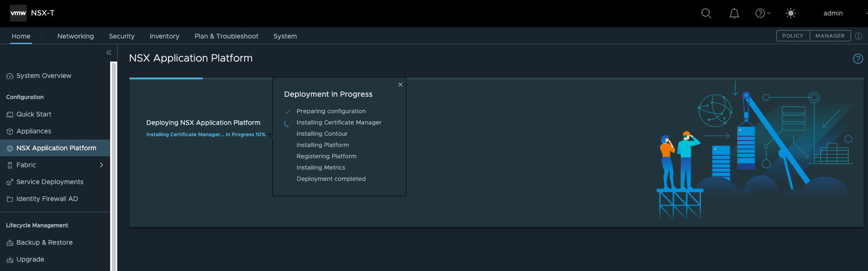This screenshot has width=868, height=271.
Task: Switch to Manager mode
Action: [x=830, y=36]
